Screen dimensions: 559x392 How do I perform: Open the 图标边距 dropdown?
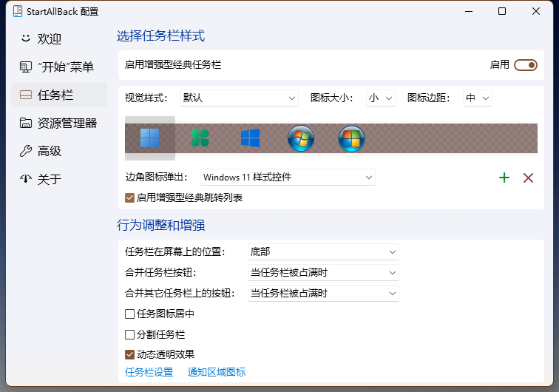[478, 98]
